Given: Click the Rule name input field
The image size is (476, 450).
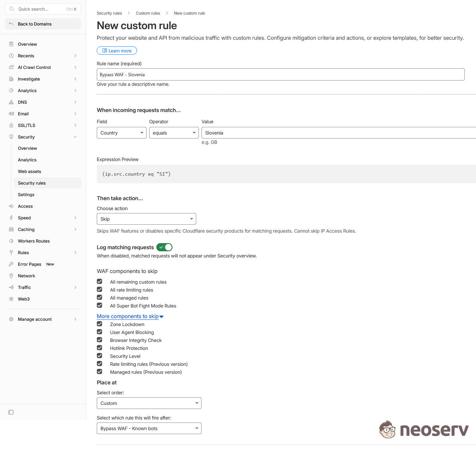Looking at the screenshot, I should point(280,75).
